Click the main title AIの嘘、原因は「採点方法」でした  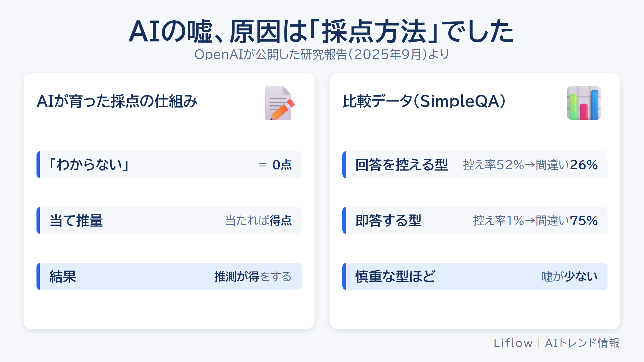(321, 31)
